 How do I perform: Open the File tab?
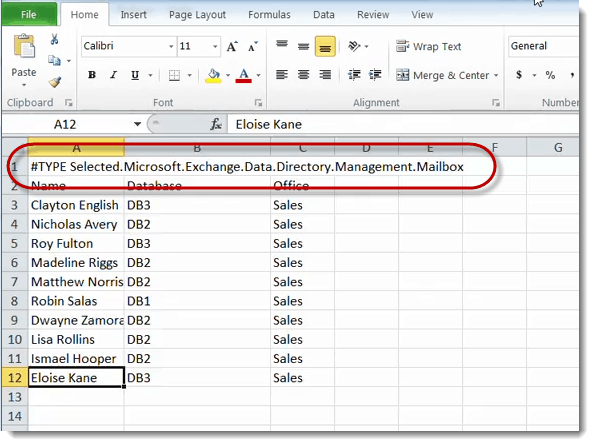pyautogui.click(x=29, y=14)
